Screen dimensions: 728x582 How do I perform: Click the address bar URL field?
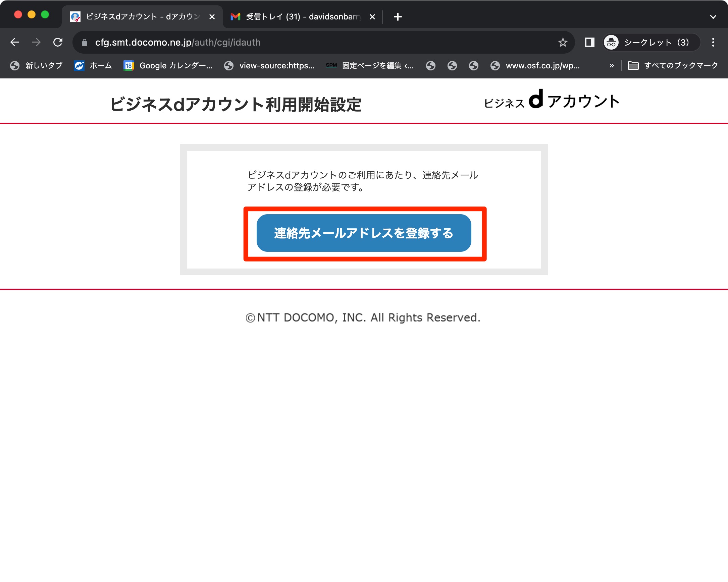(x=324, y=42)
